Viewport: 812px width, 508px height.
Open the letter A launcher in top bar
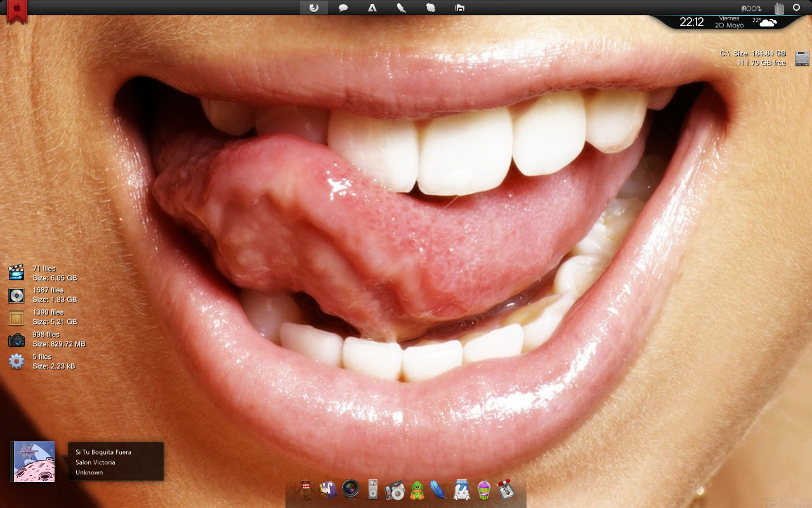(x=372, y=8)
